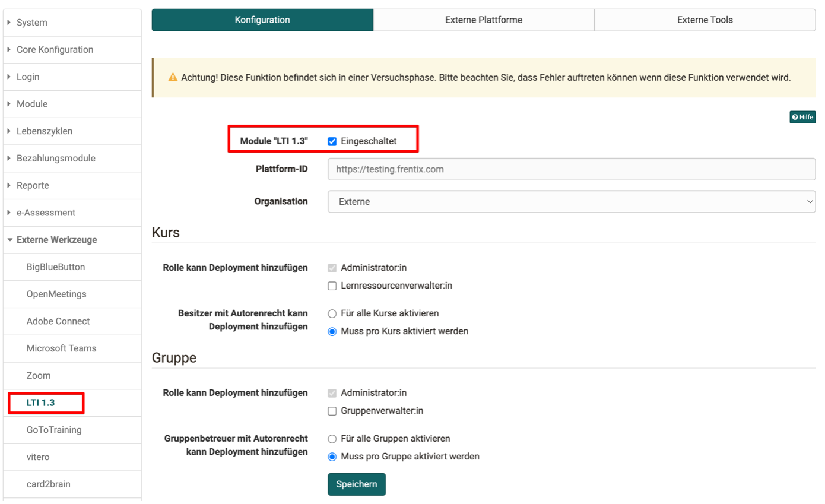
Task: Expand the Core Konfiguration section
Action: point(55,50)
